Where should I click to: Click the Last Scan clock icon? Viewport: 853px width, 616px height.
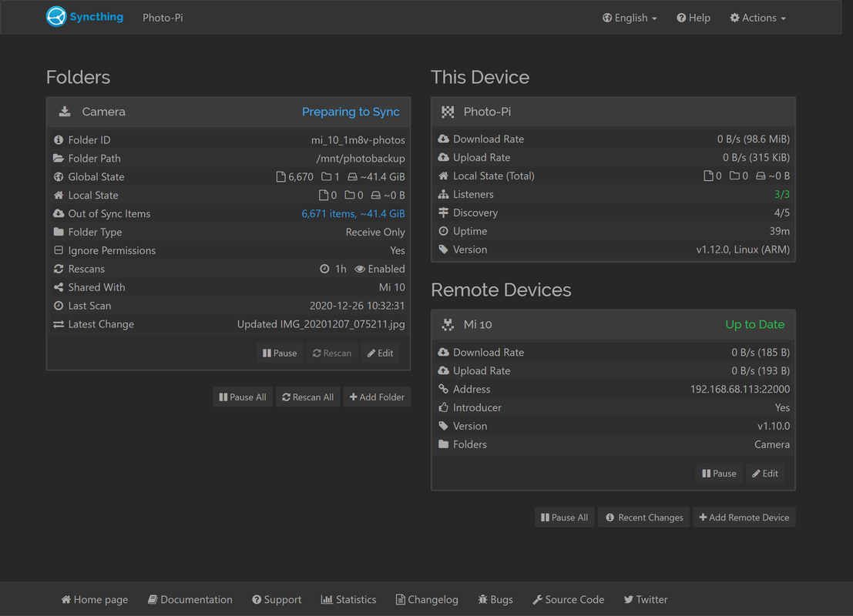(59, 306)
